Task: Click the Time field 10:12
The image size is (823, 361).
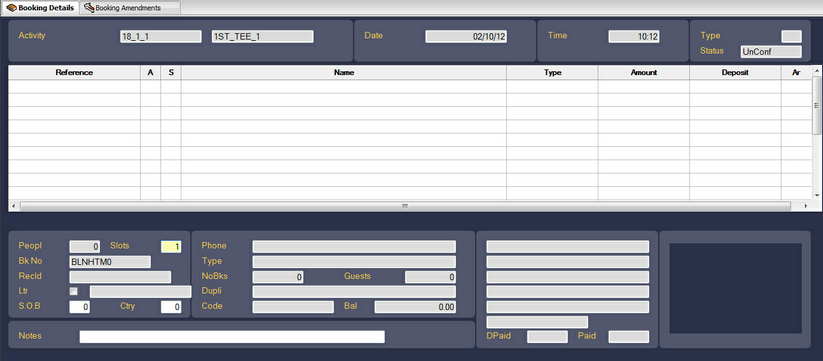Action: 634,36
